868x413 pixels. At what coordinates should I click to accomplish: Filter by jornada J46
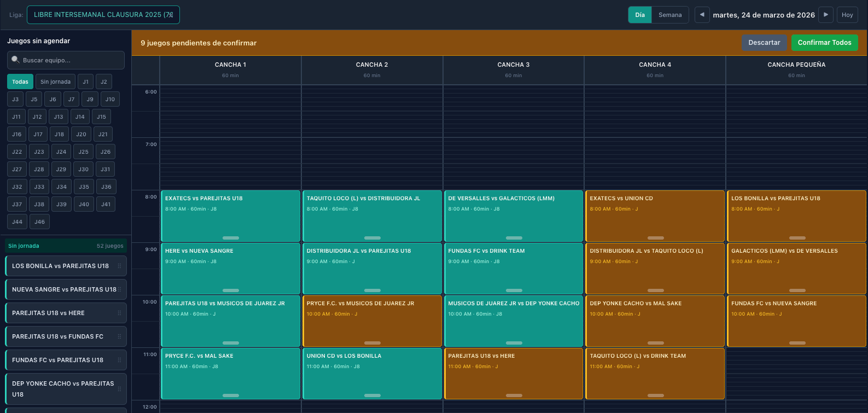39,222
